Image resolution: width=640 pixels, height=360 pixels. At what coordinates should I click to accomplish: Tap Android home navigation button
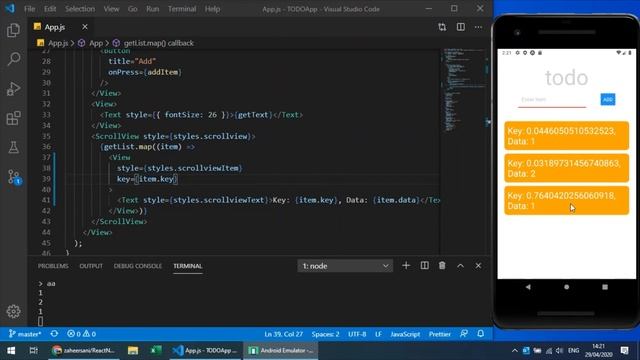click(567, 287)
